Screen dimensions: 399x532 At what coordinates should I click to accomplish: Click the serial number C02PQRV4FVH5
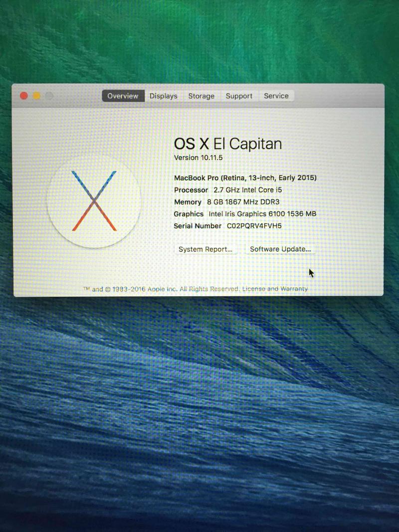click(254, 226)
